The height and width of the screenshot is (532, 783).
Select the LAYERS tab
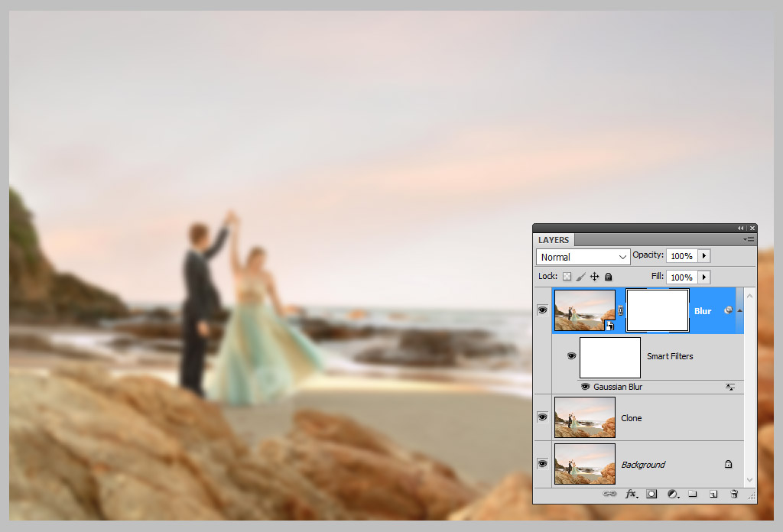554,240
